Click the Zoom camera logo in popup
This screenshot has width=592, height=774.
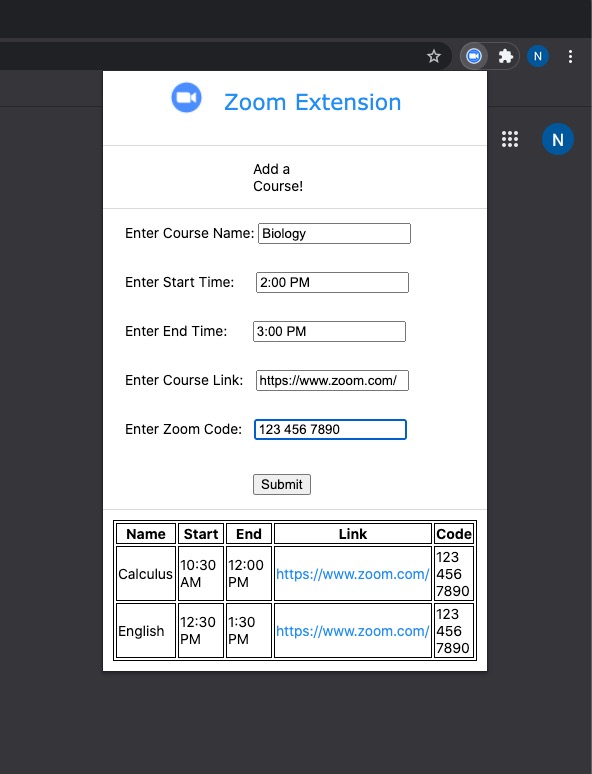186,98
